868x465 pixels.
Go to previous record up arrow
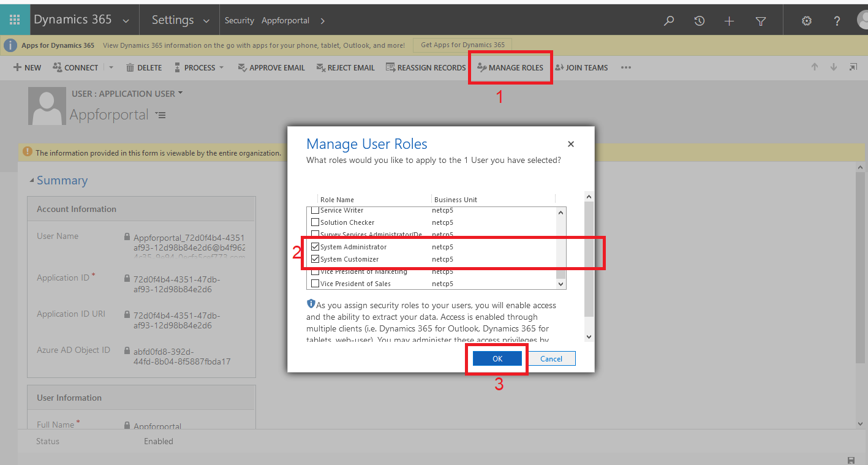point(815,67)
